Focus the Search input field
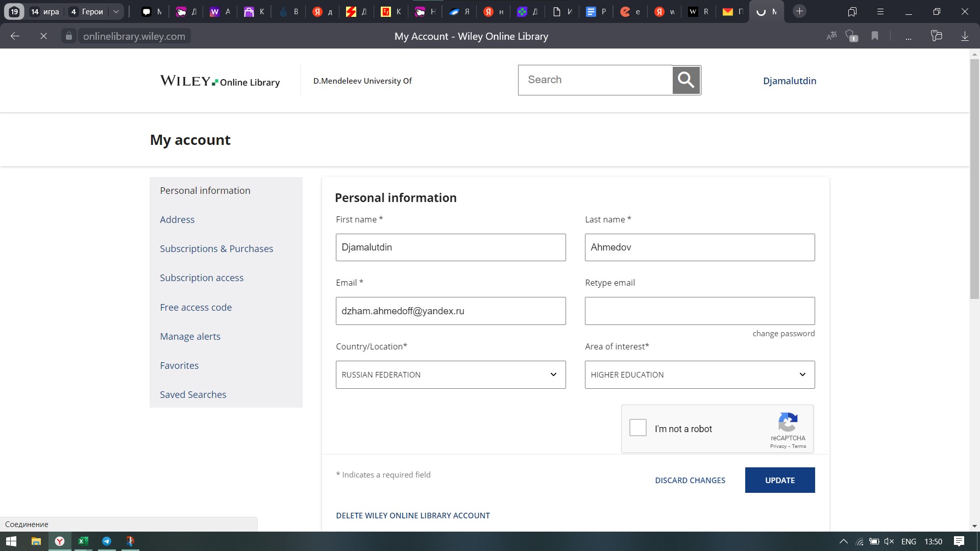The image size is (980, 551). [x=595, y=80]
